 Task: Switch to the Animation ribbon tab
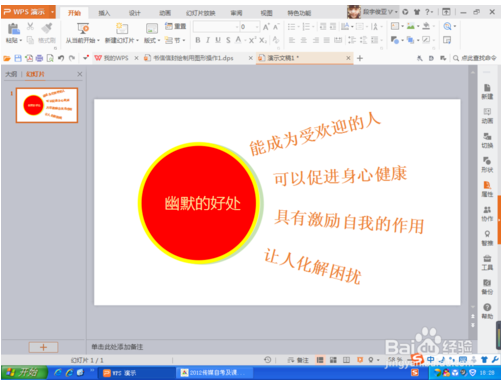tap(165, 13)
